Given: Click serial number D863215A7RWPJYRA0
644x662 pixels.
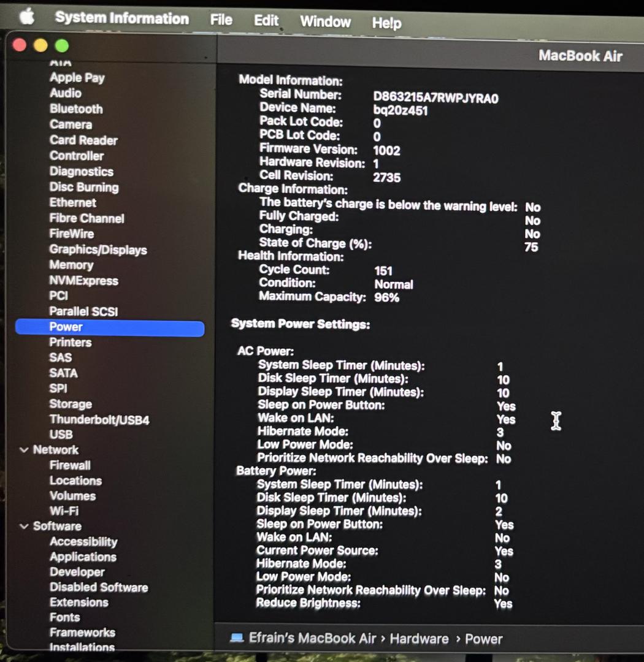Looking at the screenshot, I should (435, 98).
